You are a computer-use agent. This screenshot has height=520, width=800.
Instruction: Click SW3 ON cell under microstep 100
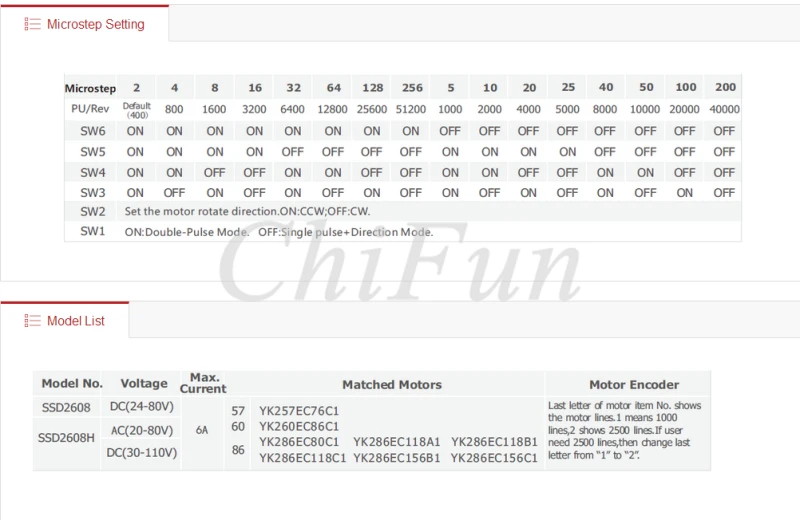[x=684, y=193]
